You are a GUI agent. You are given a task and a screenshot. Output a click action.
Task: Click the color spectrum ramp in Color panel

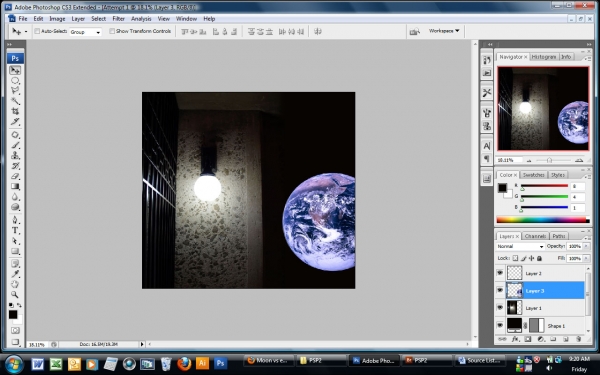pyautogui.click(x=543, y=220)
